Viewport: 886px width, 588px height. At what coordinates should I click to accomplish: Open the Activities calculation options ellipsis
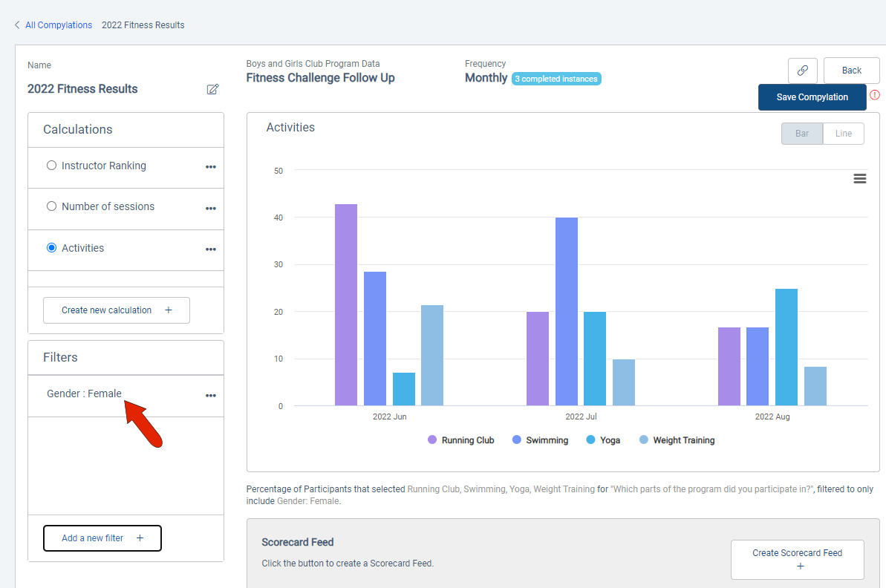[211, 249]
